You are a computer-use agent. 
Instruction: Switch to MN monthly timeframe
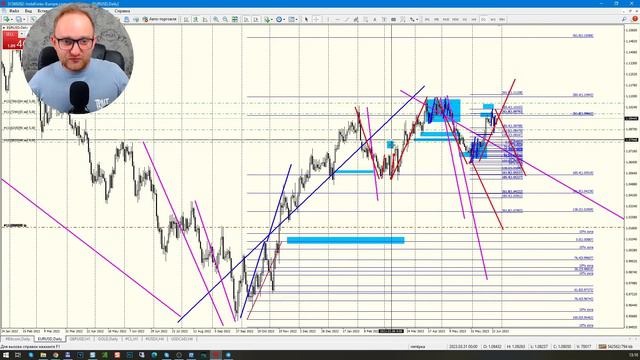pos(502,19)
